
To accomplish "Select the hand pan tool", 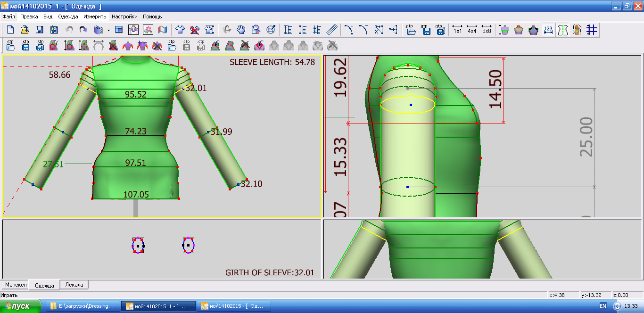I will 241,30.
